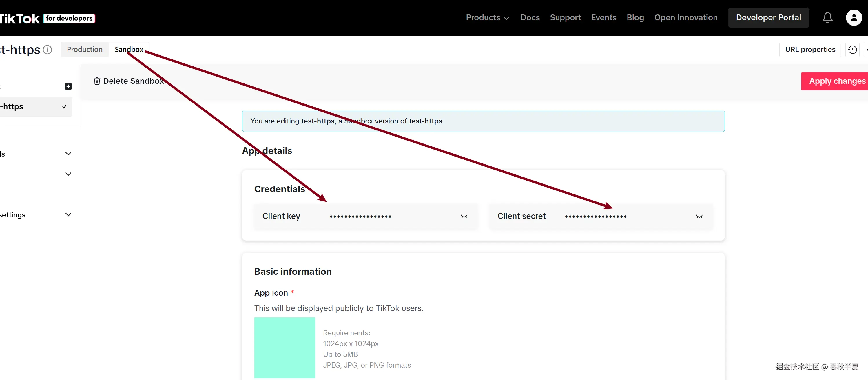Click the checkmark on the -https sandbox entry

click(x=64, y=107)
